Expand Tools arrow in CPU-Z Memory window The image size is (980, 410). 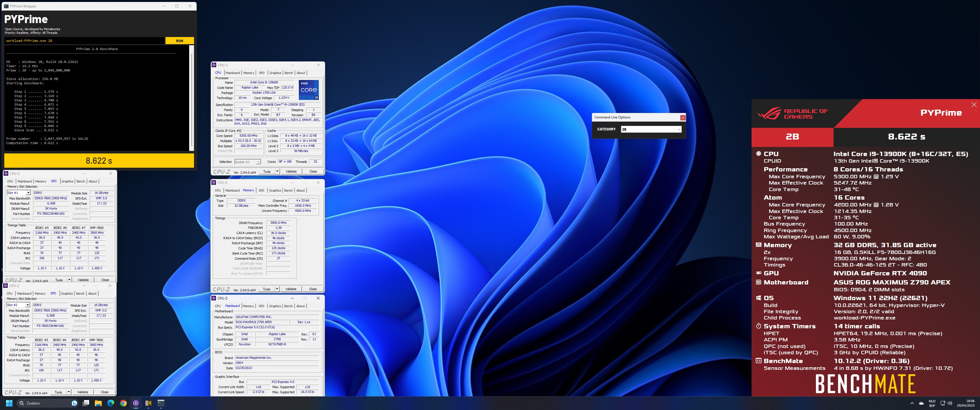click(277, 289)
